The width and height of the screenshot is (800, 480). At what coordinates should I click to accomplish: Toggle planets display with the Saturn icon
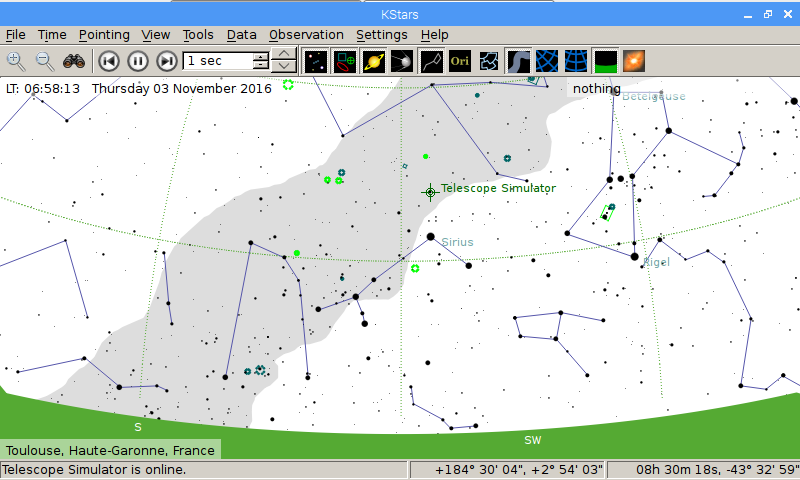373,61
